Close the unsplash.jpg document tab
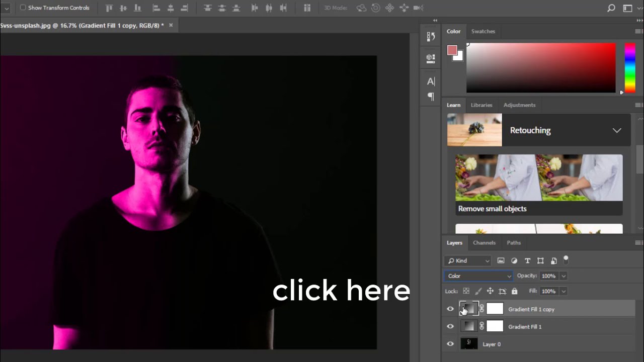Viewport: 644px width, 362px height. click(171, 25)
